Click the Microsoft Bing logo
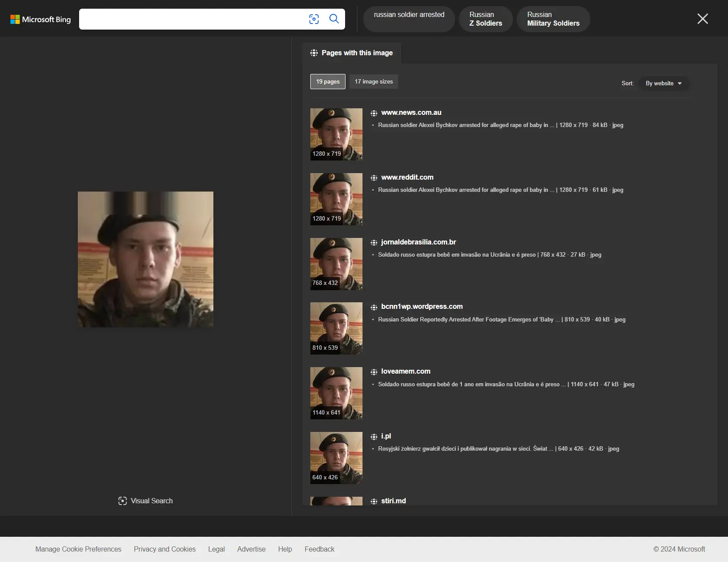Viewport: 728px width, 562px height. click(40, 19)
